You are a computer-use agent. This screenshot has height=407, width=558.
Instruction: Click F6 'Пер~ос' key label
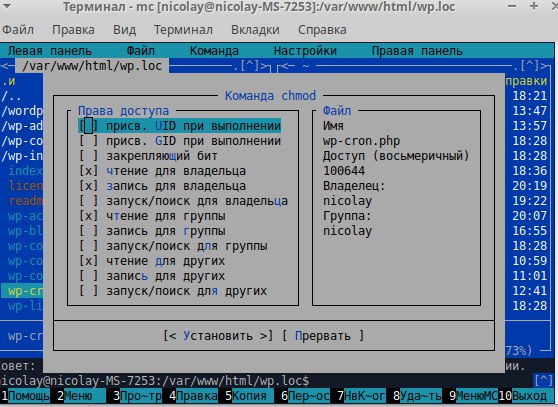coord(309,396)
